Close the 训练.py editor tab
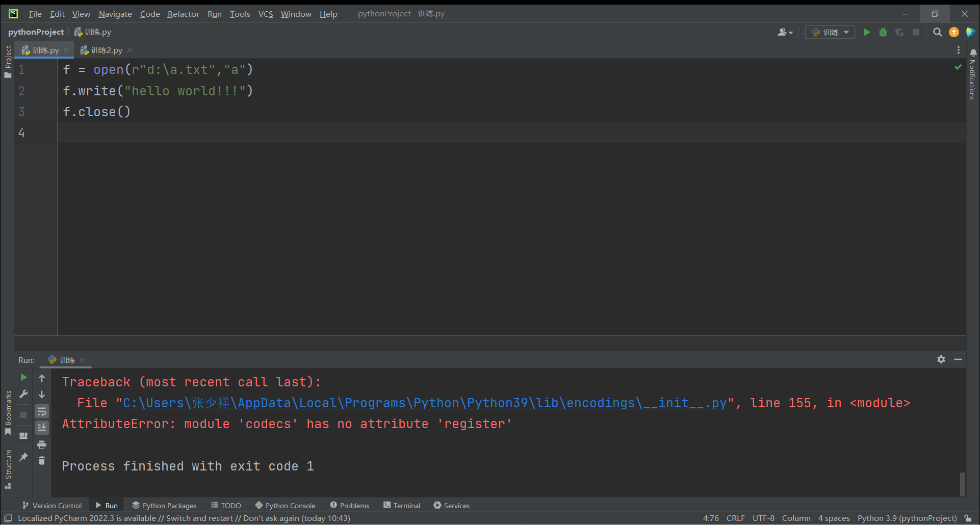 [66, 50]
